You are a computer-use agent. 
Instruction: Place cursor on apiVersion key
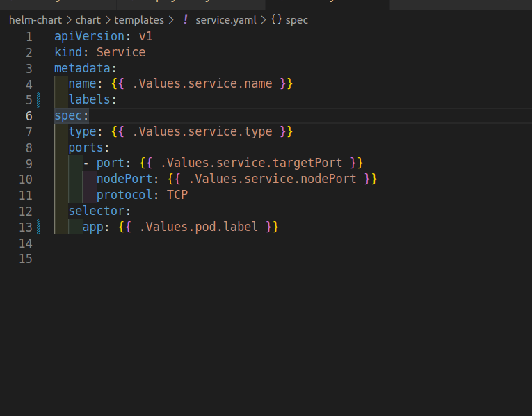(x=89, y=36)
